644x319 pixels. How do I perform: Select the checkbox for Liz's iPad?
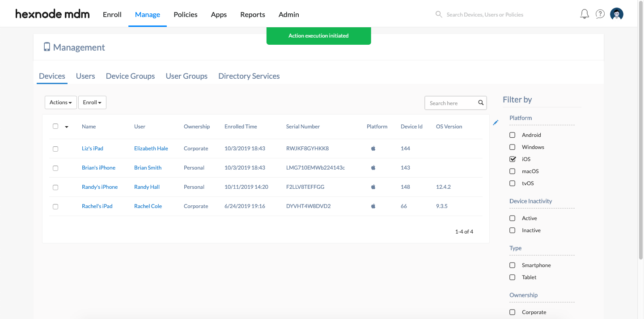point(55,149)
